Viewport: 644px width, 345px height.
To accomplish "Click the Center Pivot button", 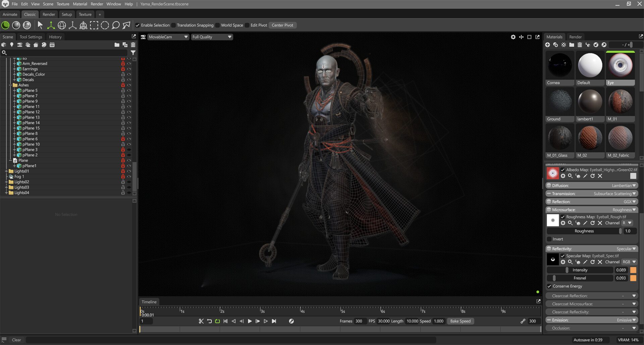I will click(282, 25).
